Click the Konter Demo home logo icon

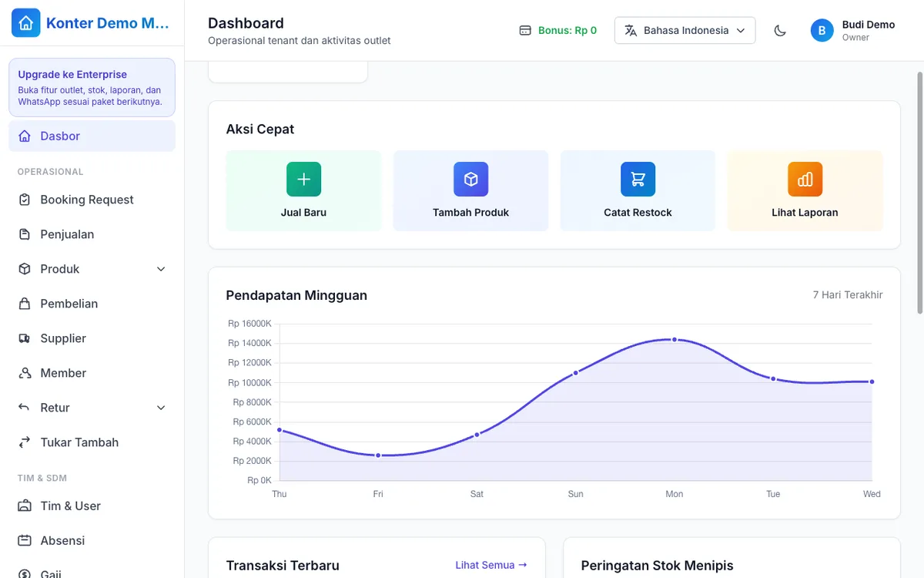pos(25,23)
